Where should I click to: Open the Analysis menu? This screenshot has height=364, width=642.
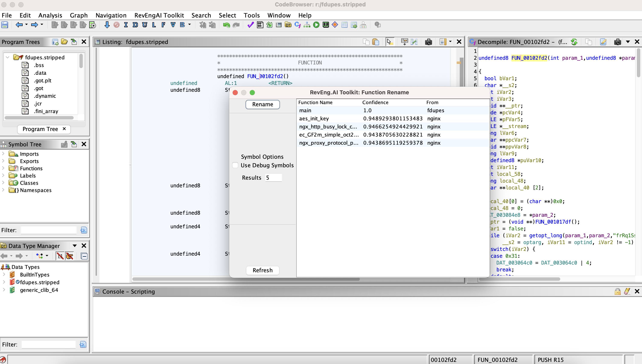(x=50, y=15)
